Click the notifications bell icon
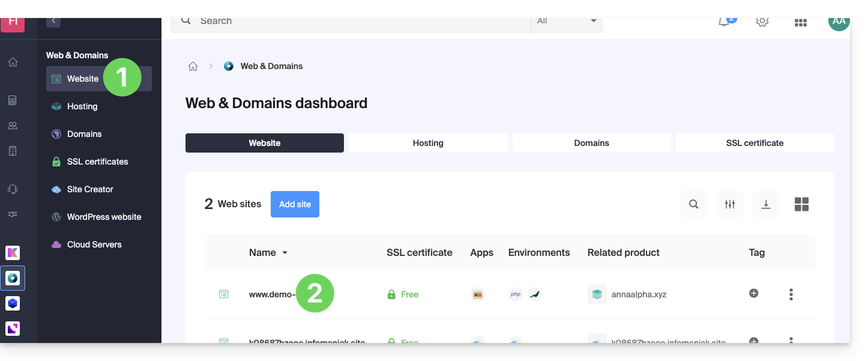The width and height of the screenshot is (868, 361). [725, 22]
